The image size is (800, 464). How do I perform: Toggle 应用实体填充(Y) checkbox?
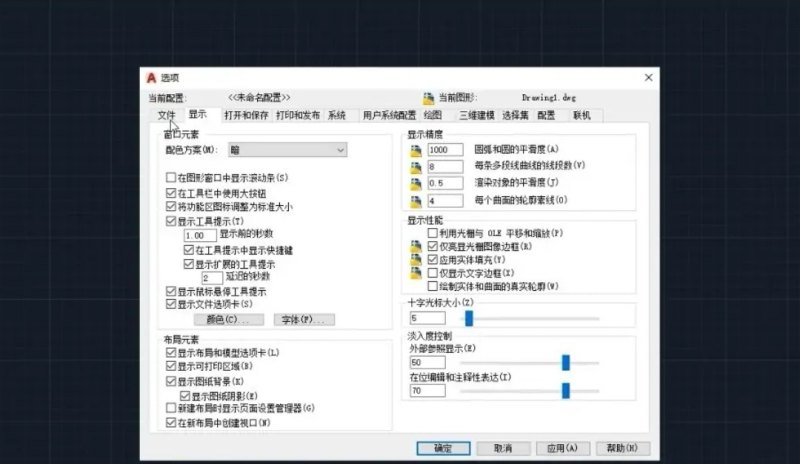pos(433,259)
